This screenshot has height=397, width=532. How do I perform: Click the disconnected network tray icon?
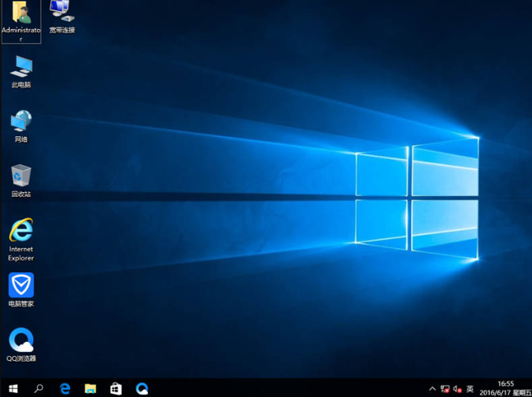click(x=445, y=389)
